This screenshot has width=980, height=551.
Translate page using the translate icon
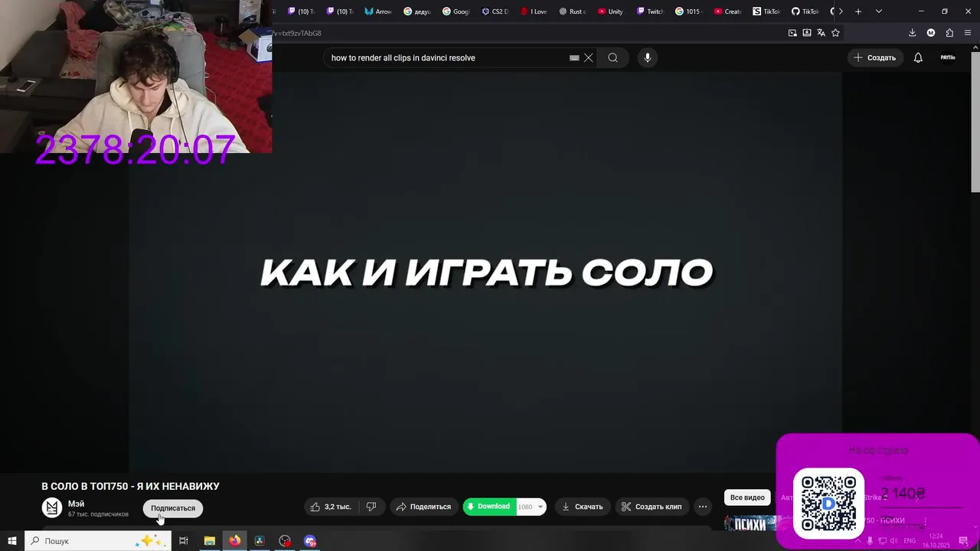tap(821, 33)
